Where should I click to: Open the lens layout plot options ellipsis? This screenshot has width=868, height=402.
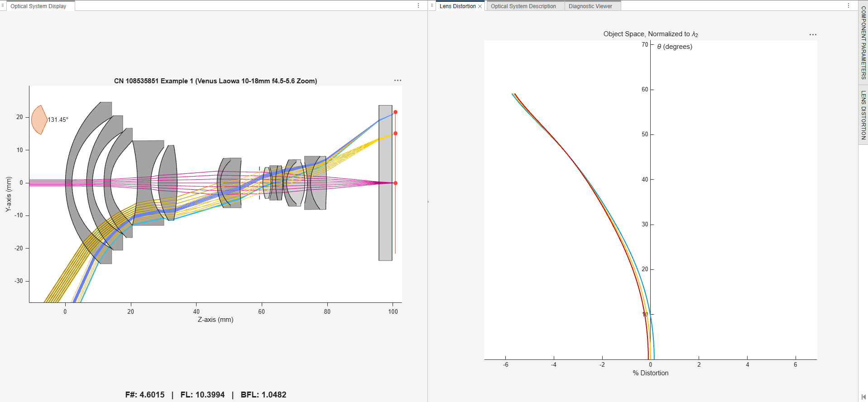coord(398,81)
